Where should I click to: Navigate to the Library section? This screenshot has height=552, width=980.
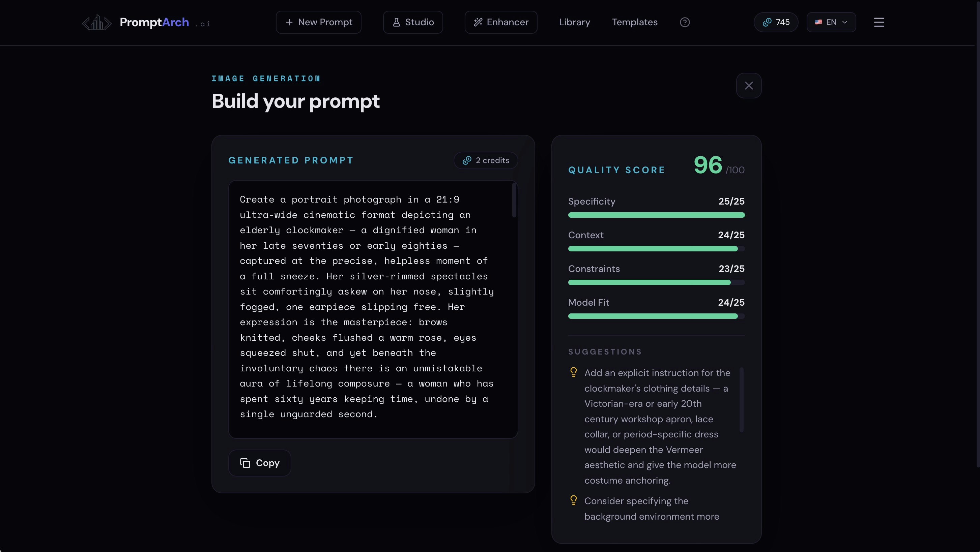(x=574, y=22)
